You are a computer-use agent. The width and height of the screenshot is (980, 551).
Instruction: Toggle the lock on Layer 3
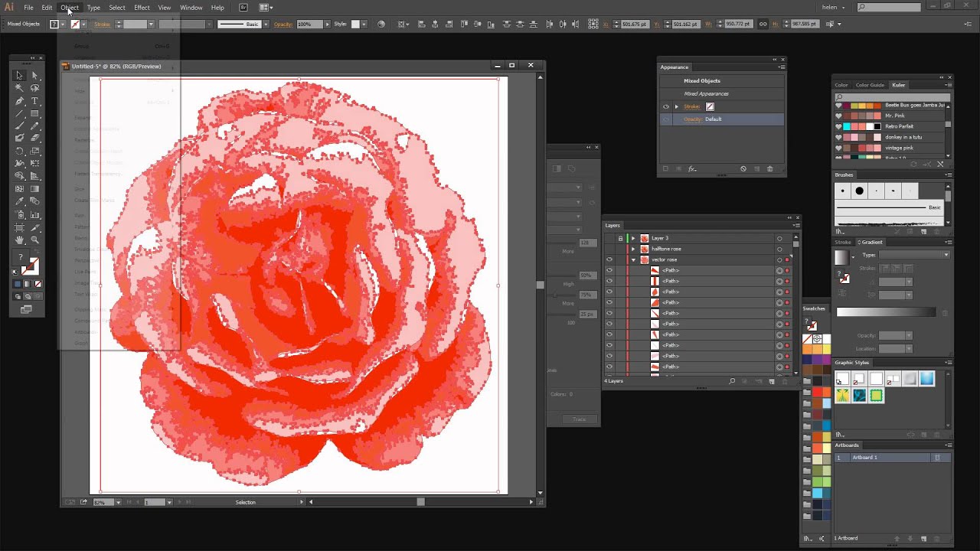point(620,238)
